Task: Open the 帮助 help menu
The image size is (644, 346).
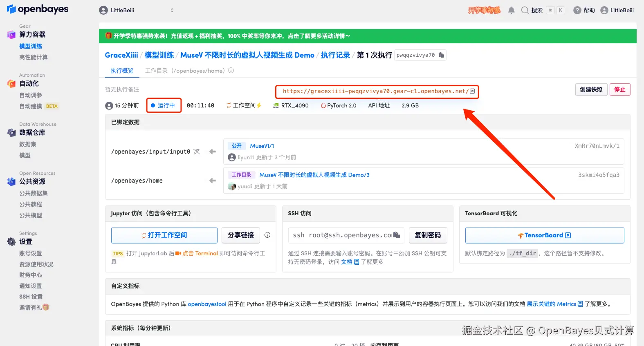Action: tap(584, 10)
